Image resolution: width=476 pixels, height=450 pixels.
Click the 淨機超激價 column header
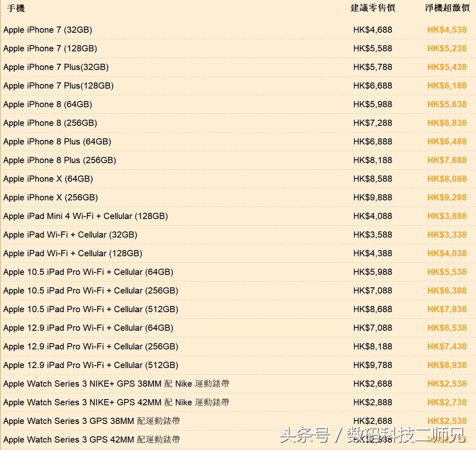coord(447,8)
